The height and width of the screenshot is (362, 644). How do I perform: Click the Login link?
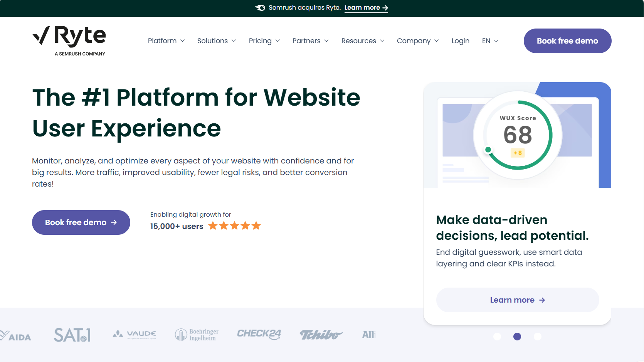pos(461,41)
